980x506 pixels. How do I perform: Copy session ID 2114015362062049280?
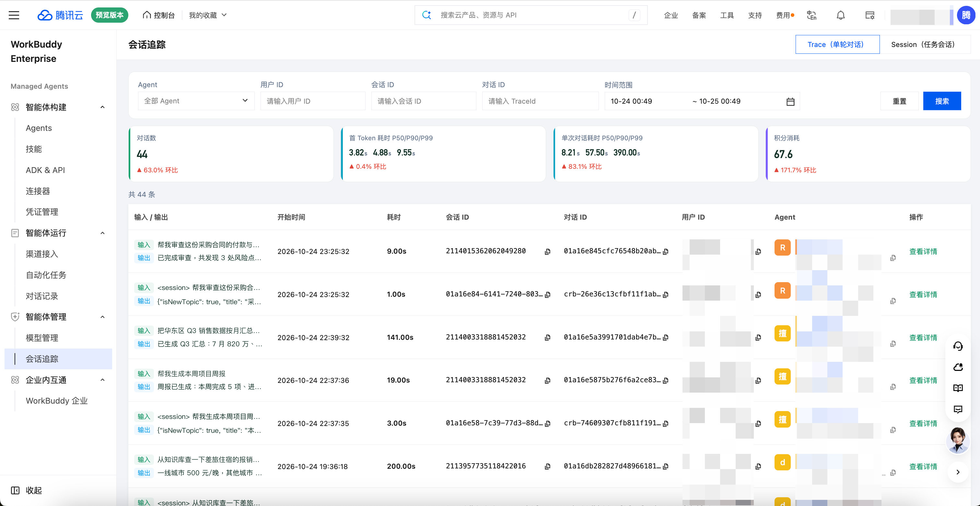[547, 252]
